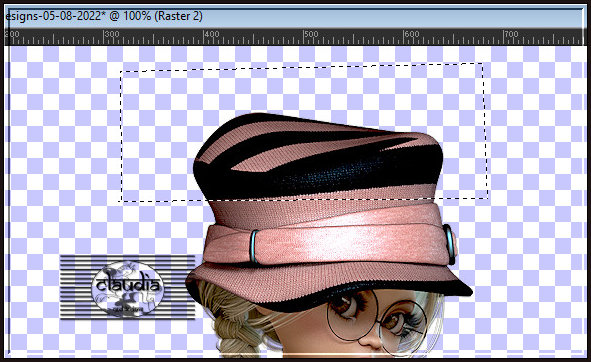591x362 pixels.
Task: Click the blue buckle on hat's right side
Action: click(449, 243)
